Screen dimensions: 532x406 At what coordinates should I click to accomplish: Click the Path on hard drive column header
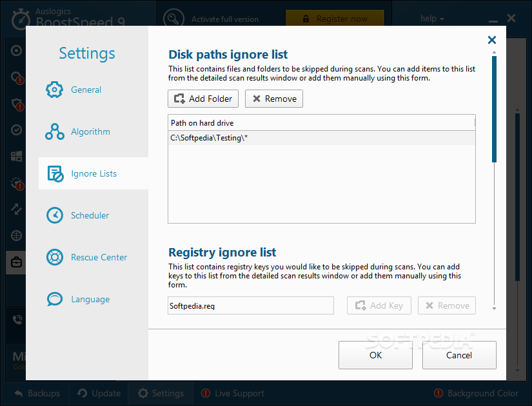[x=321, y=123]
